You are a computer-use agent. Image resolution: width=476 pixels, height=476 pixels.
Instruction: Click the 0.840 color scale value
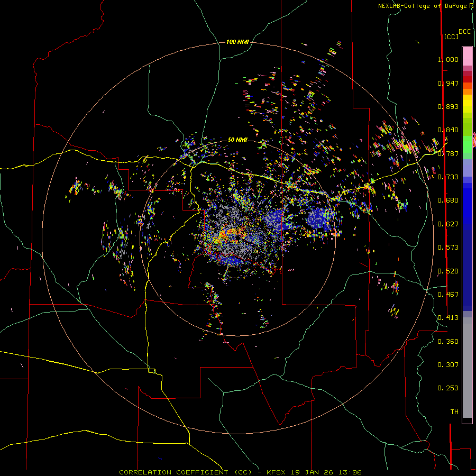coord(448,130)
